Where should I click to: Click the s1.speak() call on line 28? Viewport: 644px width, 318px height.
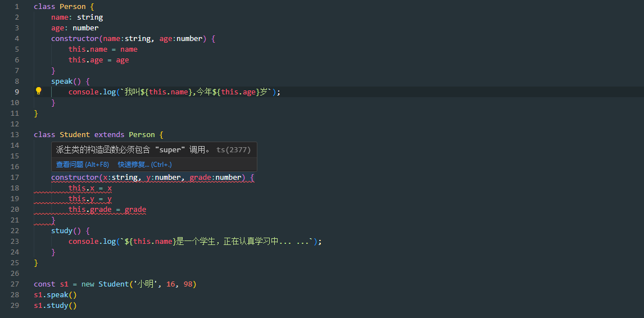[x=55, y=294]
